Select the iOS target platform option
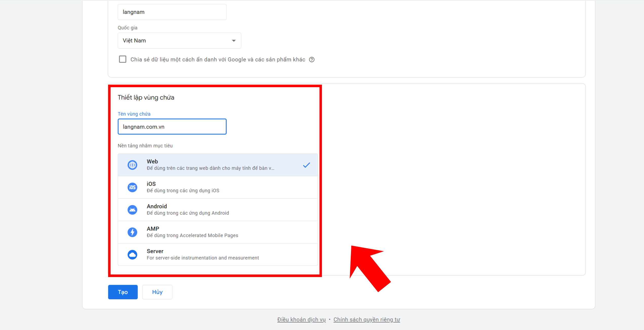This screenshot has height=330, width=644. 218,187
